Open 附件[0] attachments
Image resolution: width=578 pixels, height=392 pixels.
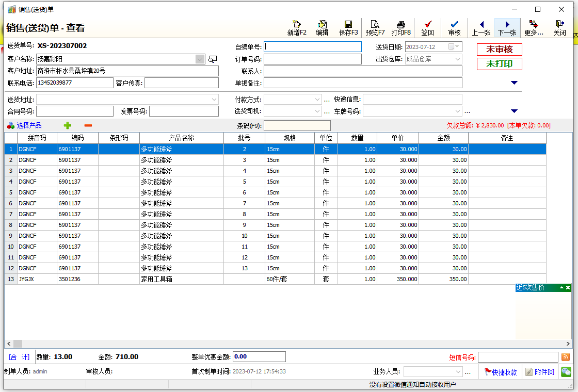[x=540, y=372]
